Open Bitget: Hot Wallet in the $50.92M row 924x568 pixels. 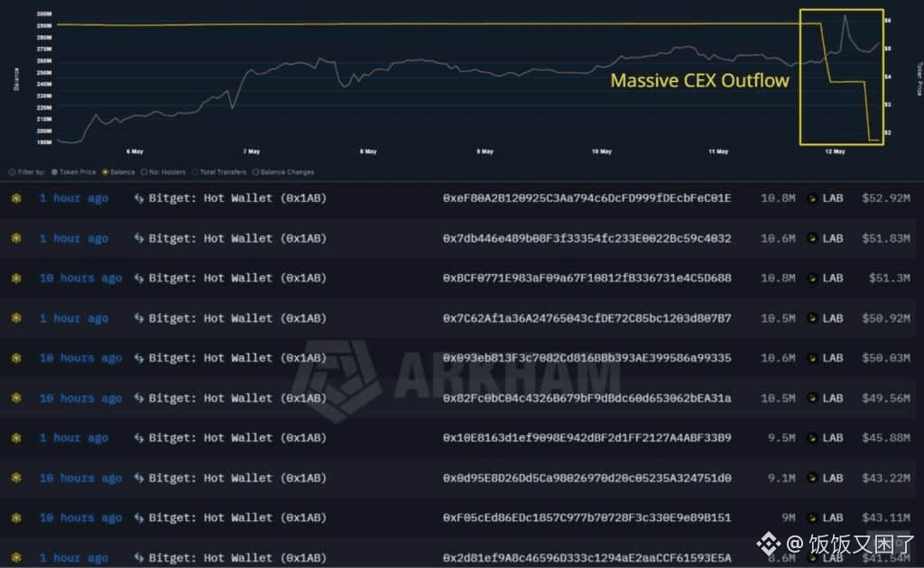click(237, 318)
